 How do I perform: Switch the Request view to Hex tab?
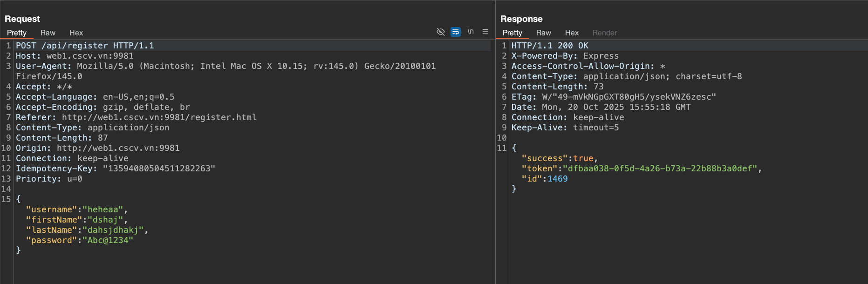(76, 33)
